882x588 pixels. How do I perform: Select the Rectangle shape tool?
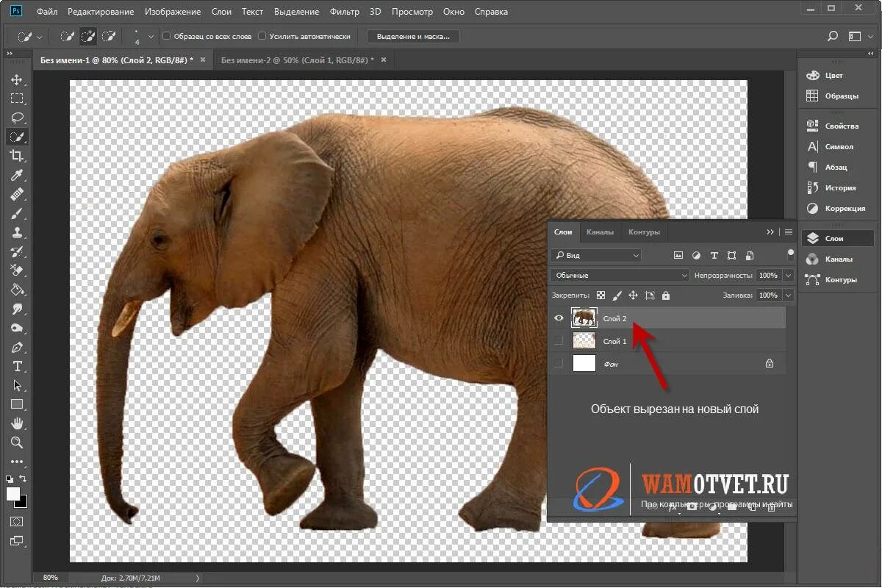[16, 404]
